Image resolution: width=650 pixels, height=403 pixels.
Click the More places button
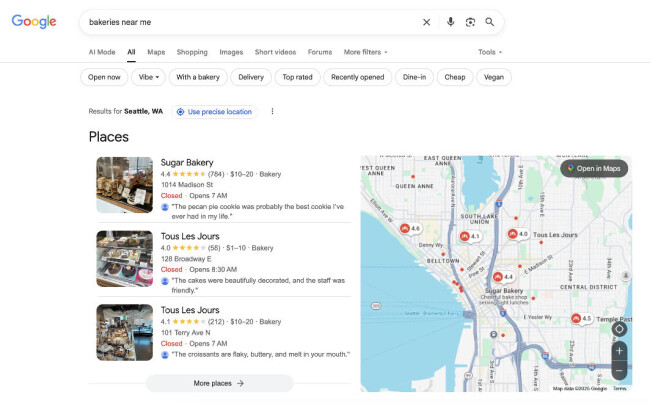tap(219, 384)
